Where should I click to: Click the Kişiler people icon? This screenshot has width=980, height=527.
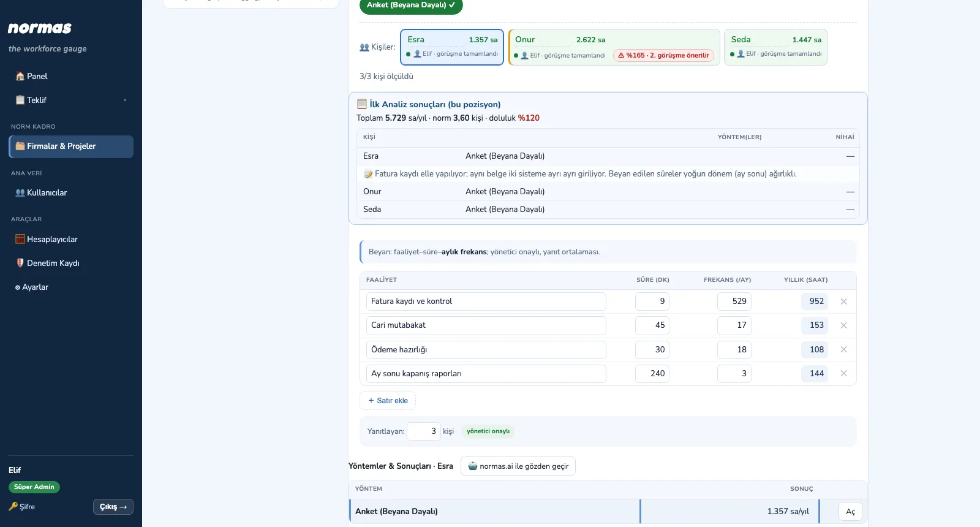point(364,47)
